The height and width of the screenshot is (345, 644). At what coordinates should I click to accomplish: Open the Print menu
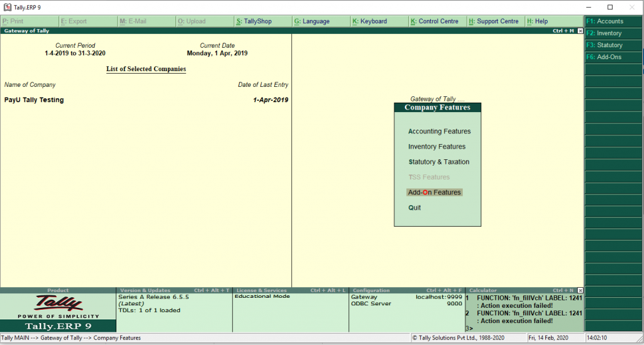coord(30,21)
